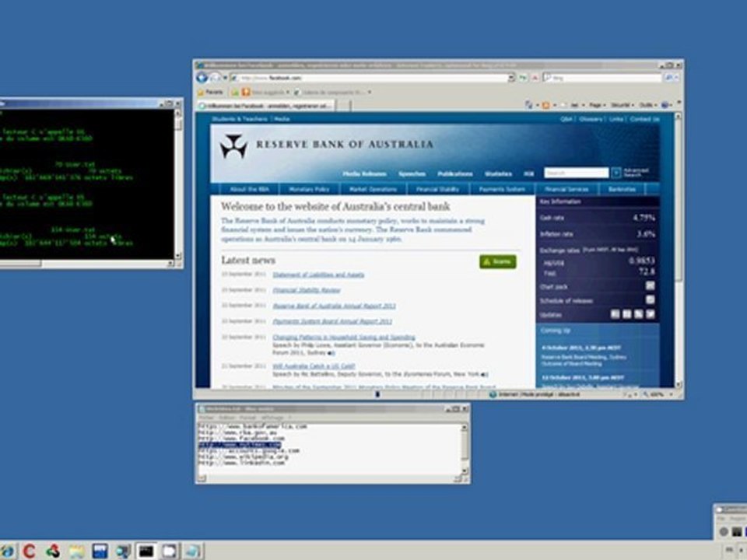
Task: Open Internet Explorer icon in the taskbar
Action: coord(7,551)
